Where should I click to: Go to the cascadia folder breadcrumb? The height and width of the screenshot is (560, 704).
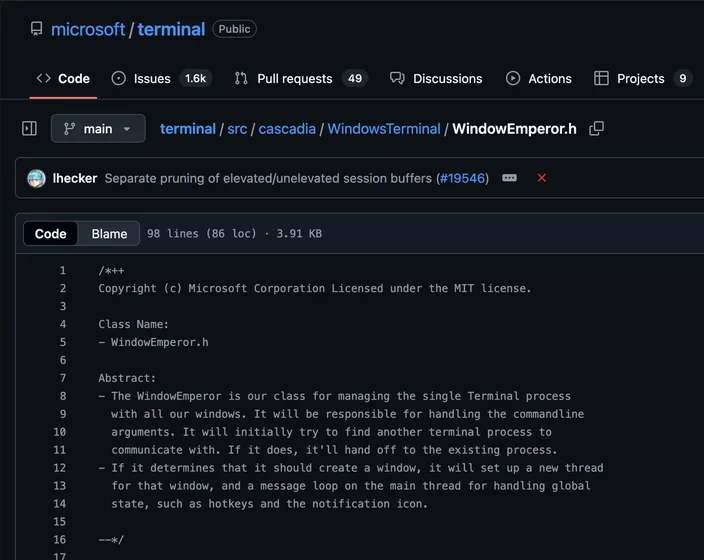287,129
